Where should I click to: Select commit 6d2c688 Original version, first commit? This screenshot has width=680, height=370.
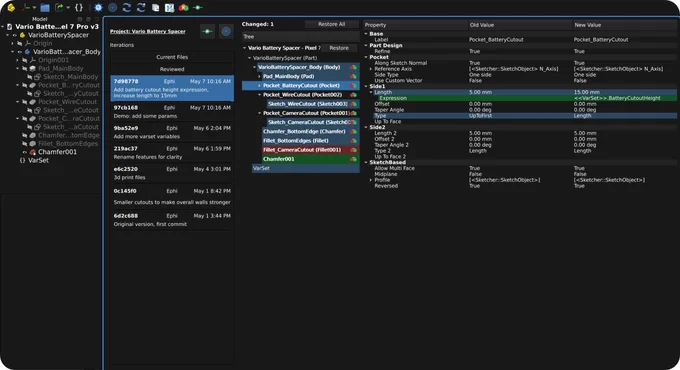click(172, 220)
